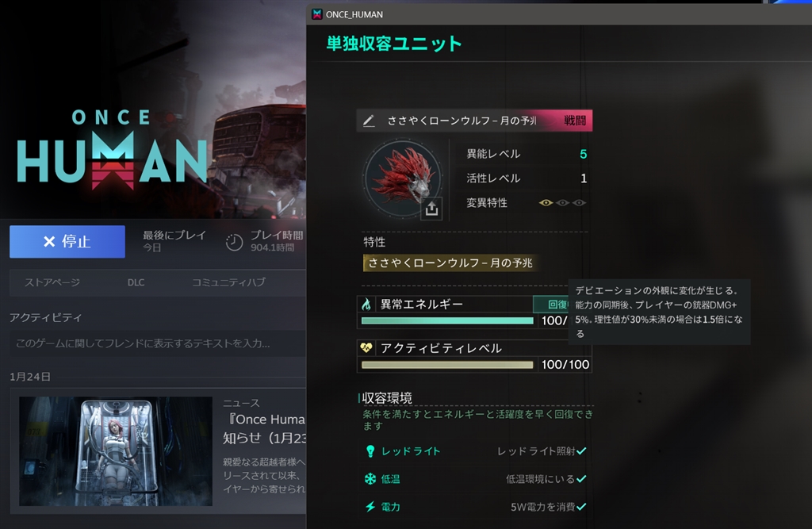
Task: Click the 1月24日 date label in Steam
Action: click(30, 377)
